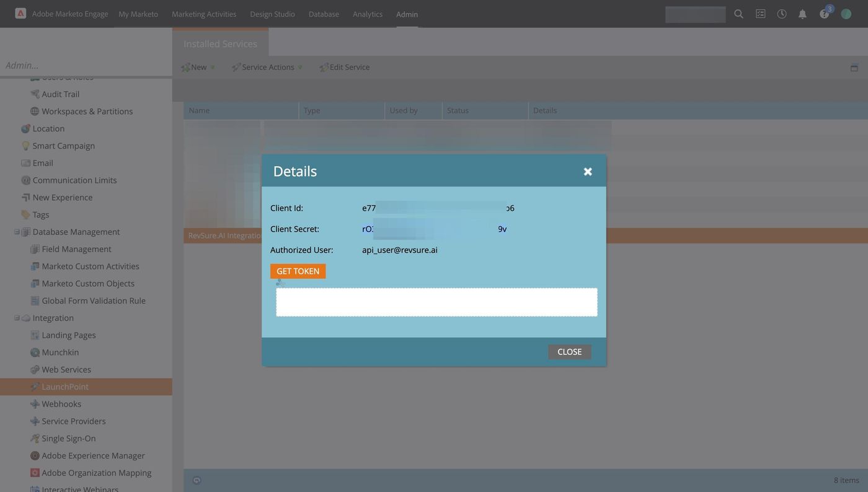Open Communication Limits
Screen dimensions: 868x492
click(x=74, y=180)
